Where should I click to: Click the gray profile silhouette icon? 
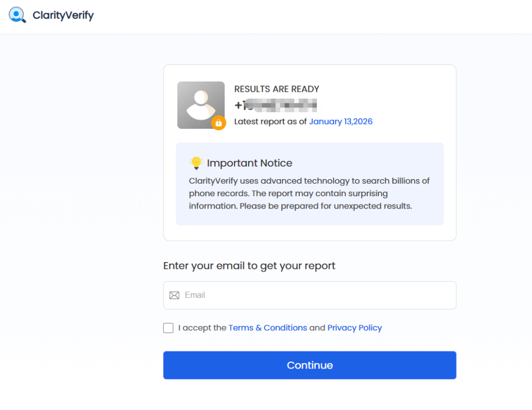201,104
